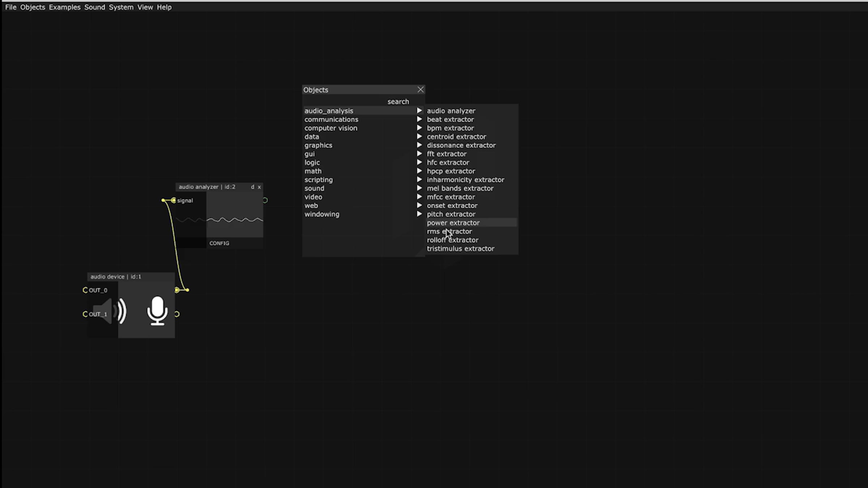Open the Objects menu in menu bar
868x488 pixels.
pos(33,7)
